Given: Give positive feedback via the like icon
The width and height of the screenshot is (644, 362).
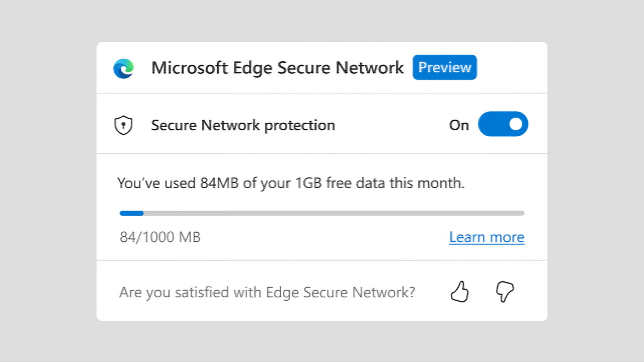Looking at the screenshot, I should coord(459,292).
